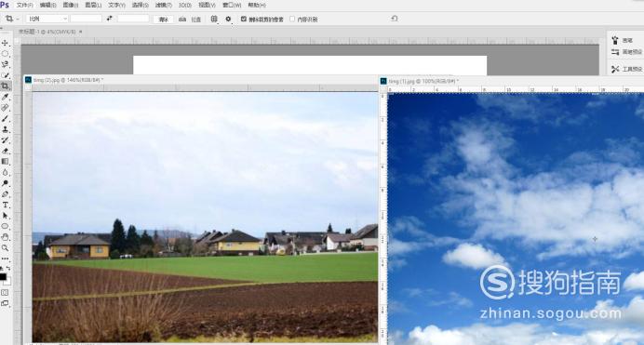The height and width of the screenshot is (345, 644).
Task: Select the Zoom tool
Action: pyautogui.click(x=5, y=247)
